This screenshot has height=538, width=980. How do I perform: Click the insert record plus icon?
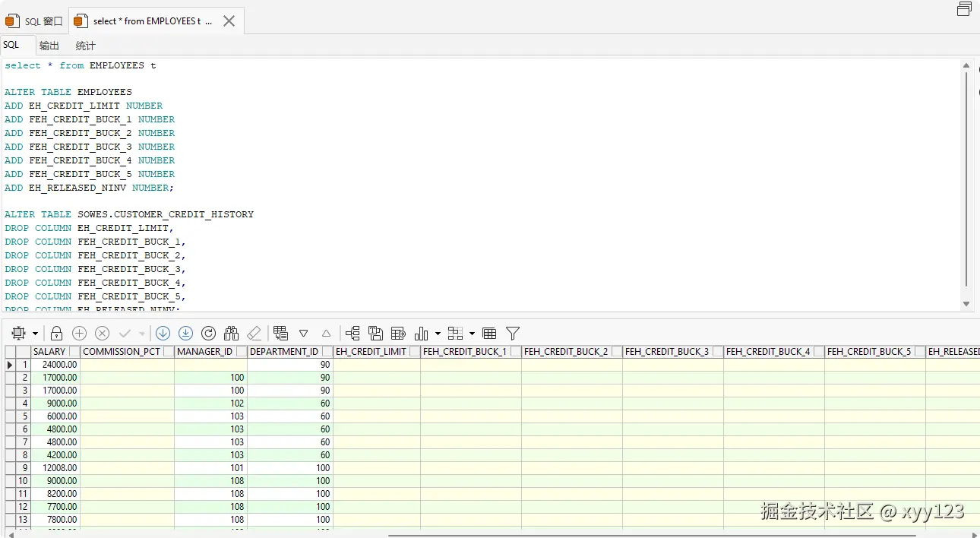79,333
